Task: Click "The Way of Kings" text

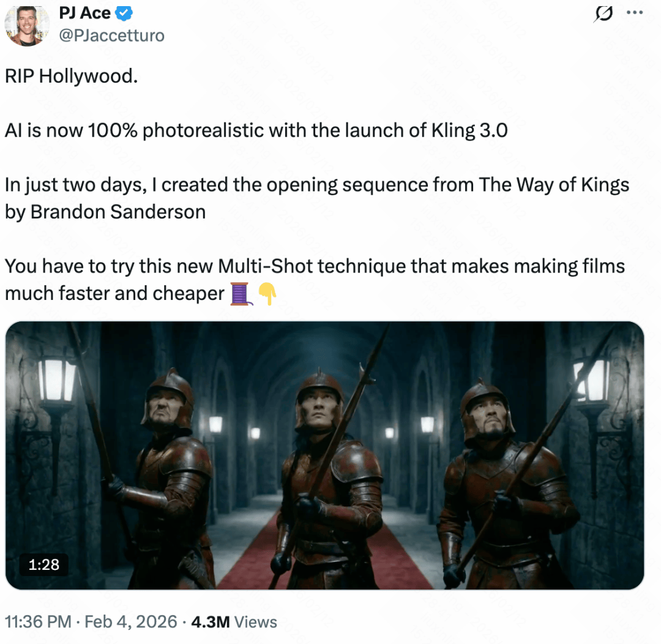Action: point(554,185)
